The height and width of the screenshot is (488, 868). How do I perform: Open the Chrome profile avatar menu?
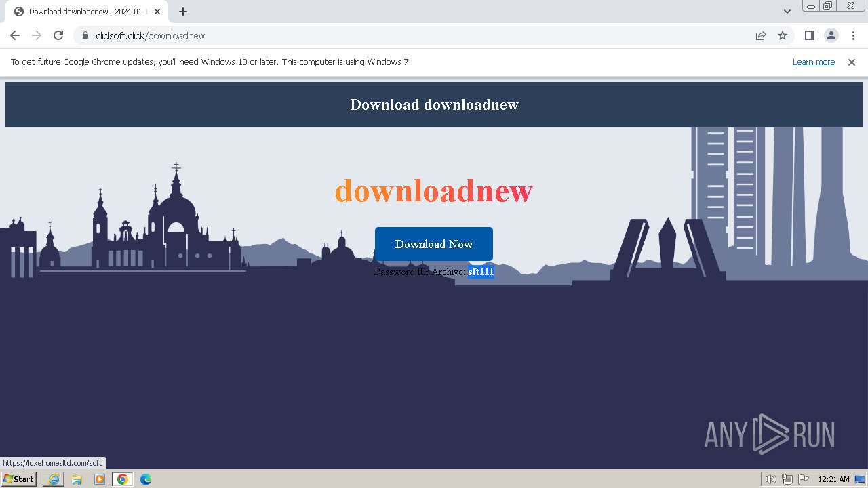[831, 35]
